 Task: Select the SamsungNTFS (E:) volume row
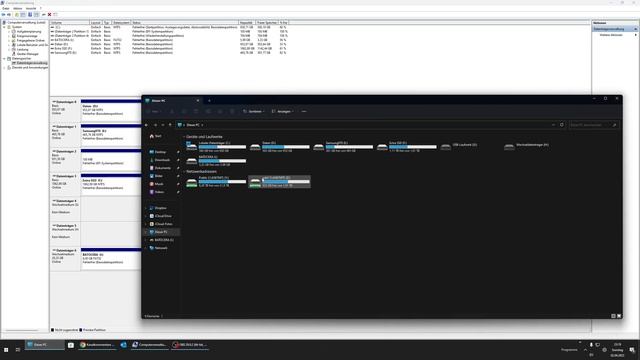tap(169, 53)
